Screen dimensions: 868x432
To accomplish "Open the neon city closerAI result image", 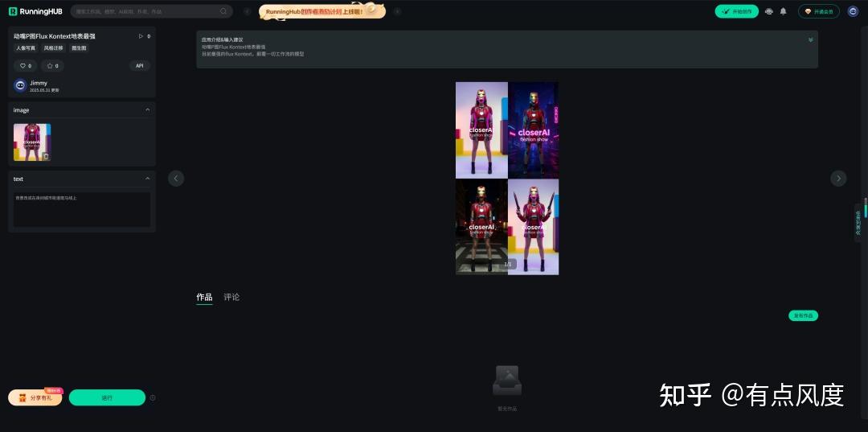I will [533, 130].
